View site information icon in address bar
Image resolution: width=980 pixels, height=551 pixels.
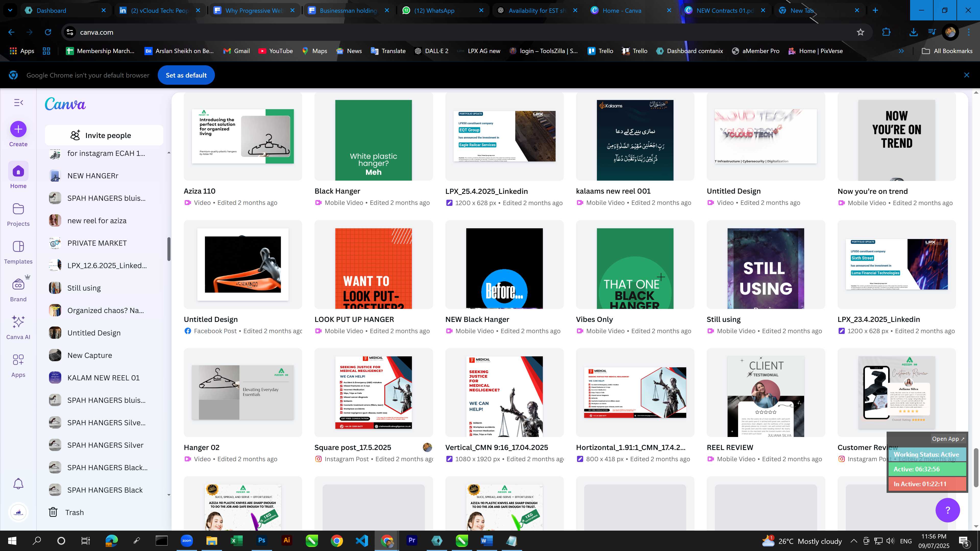coord(70,32)
